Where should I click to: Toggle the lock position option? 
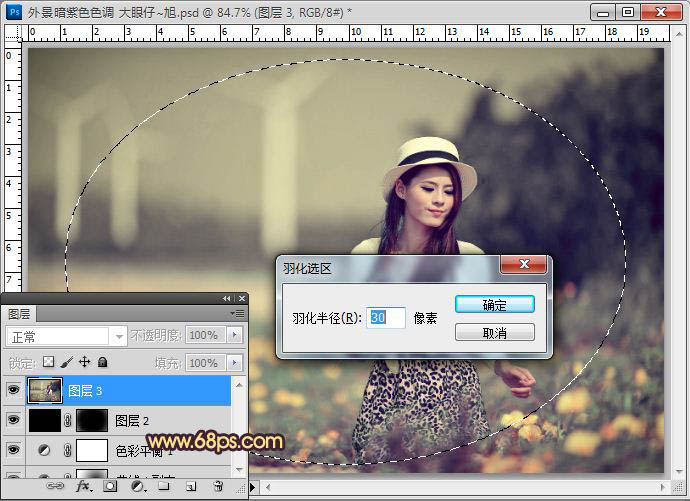(x=84, y=362)
